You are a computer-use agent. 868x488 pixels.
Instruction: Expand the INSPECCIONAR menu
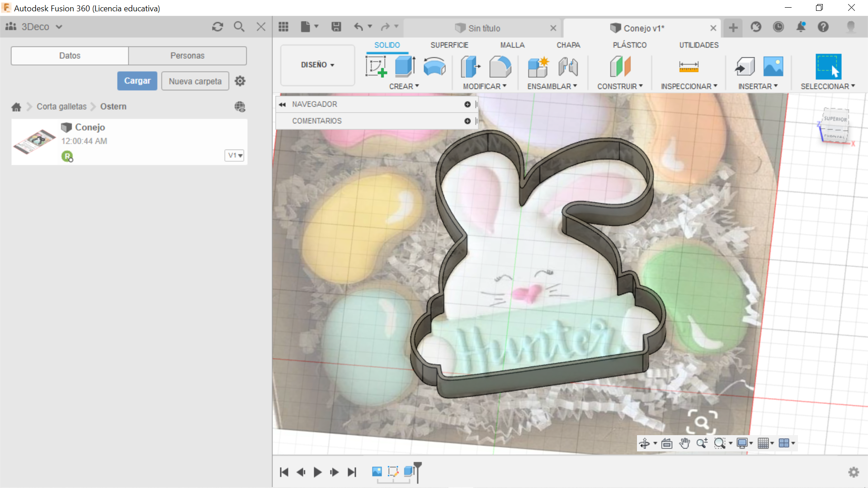pos(689,86)
